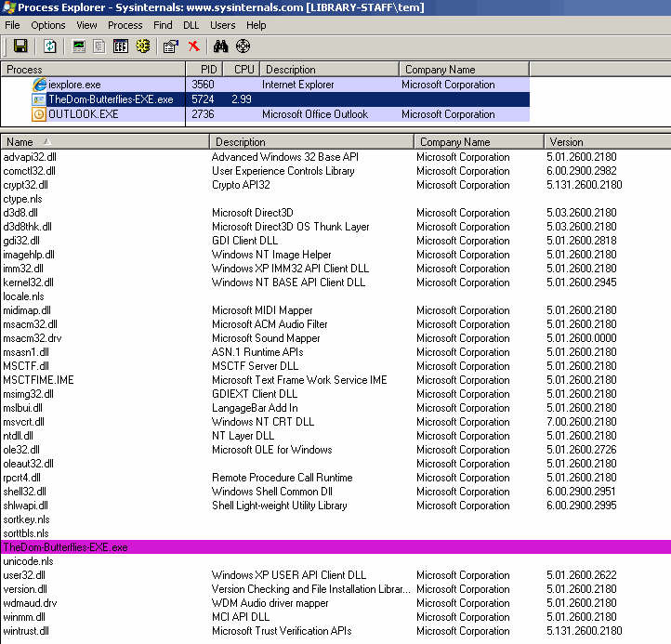Select the iexplore.exe process row
The height and width of the screenshot is (644, 671).
pos(265,85)
